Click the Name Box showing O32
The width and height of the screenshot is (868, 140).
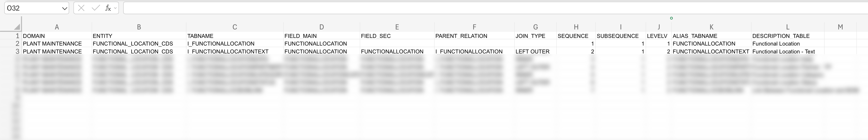click(x=32, y=8)
